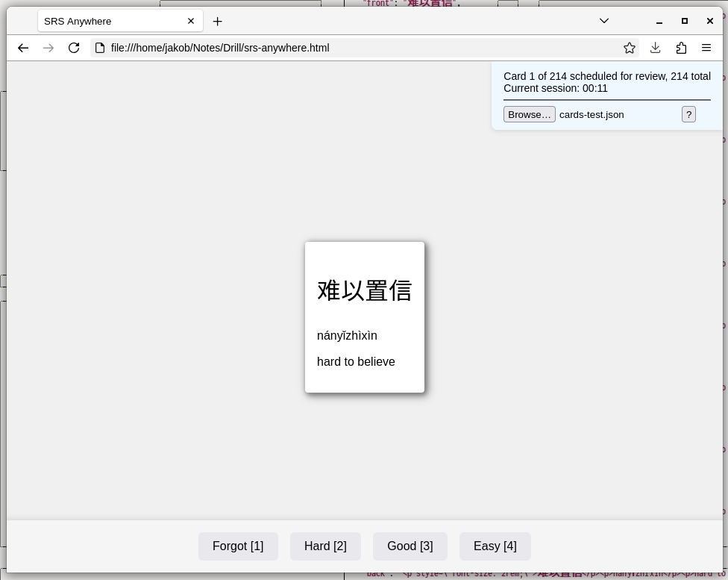The height and width of the screenshot is (580, 728).
Task: Open a new browser tab with the plus icon
Action: coord(217,21)
